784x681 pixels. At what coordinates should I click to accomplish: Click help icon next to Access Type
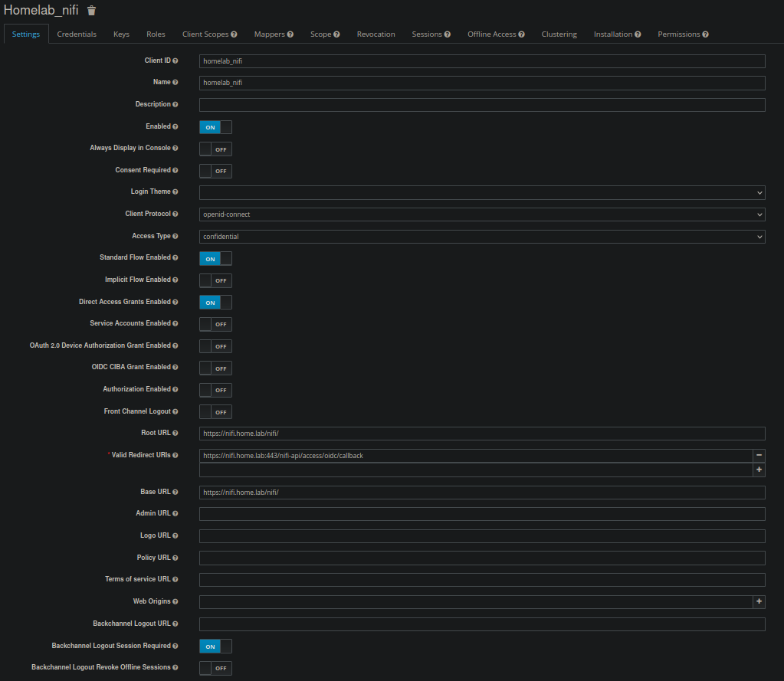point(175,237)
